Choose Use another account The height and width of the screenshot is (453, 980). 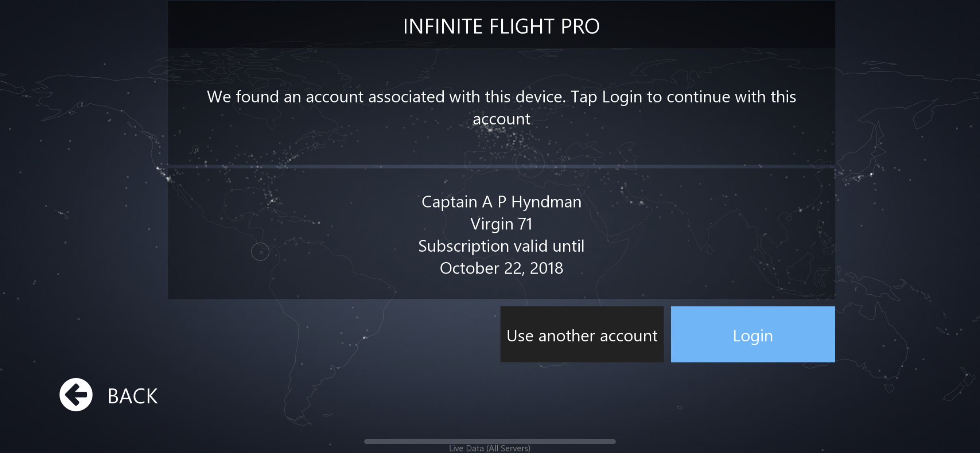(582, 334)
